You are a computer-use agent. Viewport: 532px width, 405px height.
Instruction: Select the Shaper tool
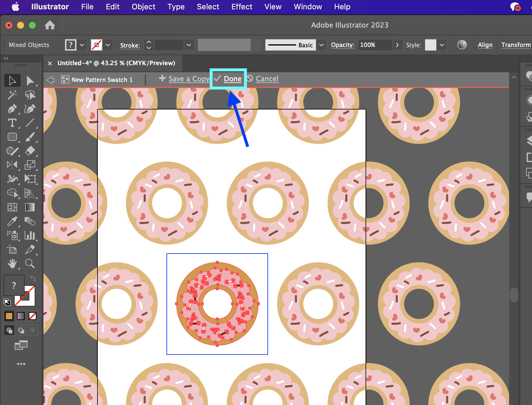pyautogui.click(x=12, y=151)
